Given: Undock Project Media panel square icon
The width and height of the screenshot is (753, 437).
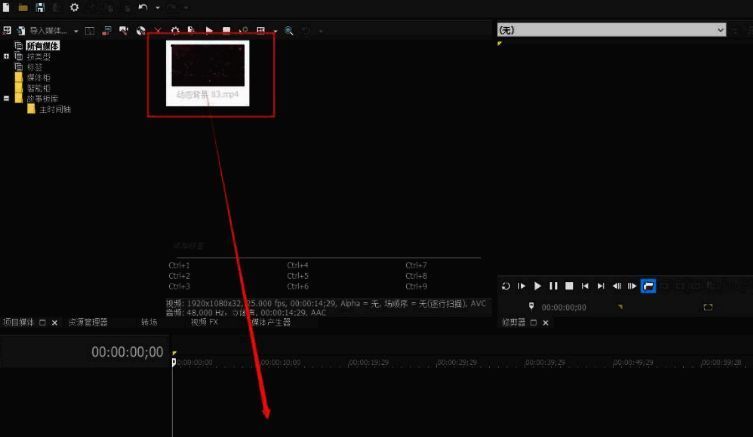Looking at the screenshot, I should point(42,322).
